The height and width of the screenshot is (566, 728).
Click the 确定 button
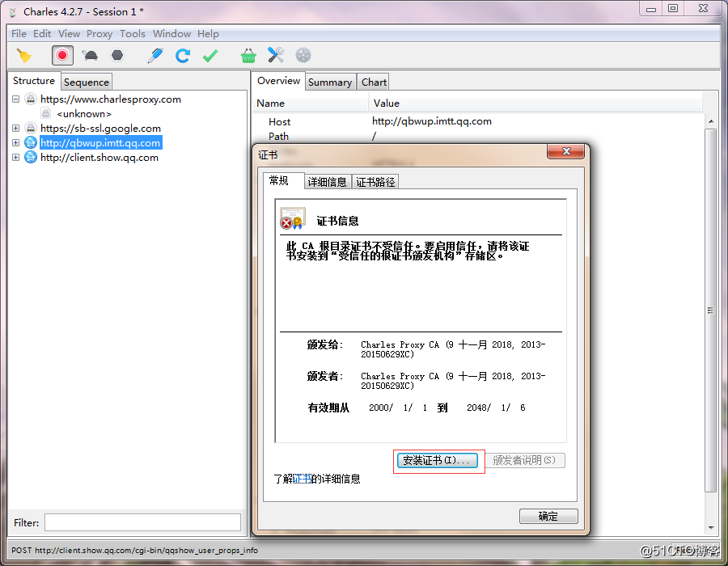coord(548,516)
